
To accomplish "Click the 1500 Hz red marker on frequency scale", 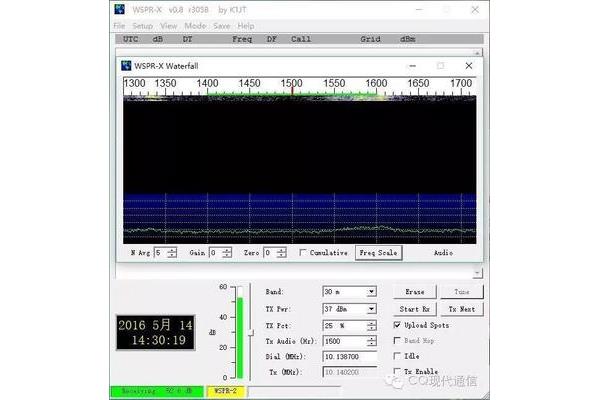I will point(292,91).
